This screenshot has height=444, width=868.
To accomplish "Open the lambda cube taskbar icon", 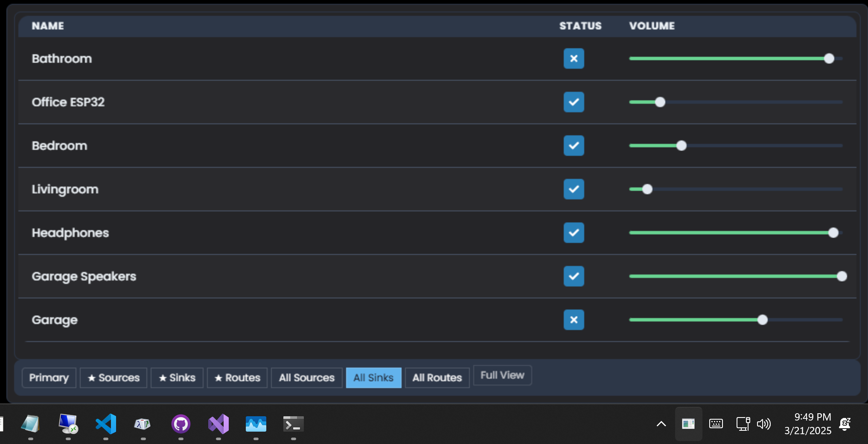I will (143, 424).
